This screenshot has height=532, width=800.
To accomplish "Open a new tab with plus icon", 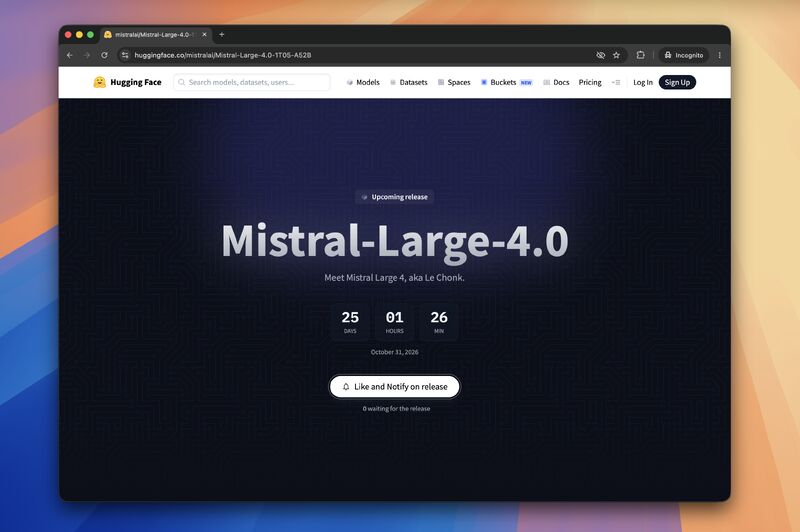I will [221, 35].
